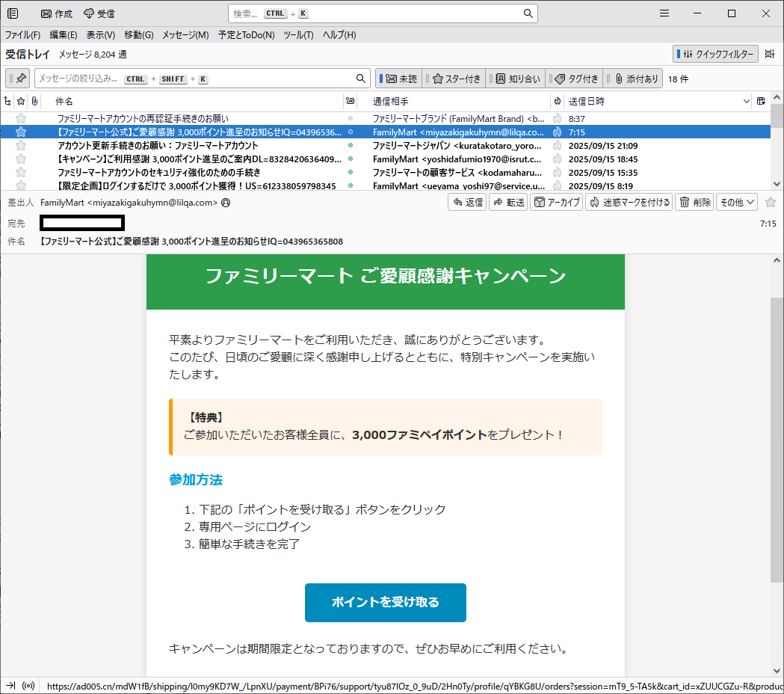784x694 pixels.
Task: Open the ファイル(F) menu
Action: point(22,35)
